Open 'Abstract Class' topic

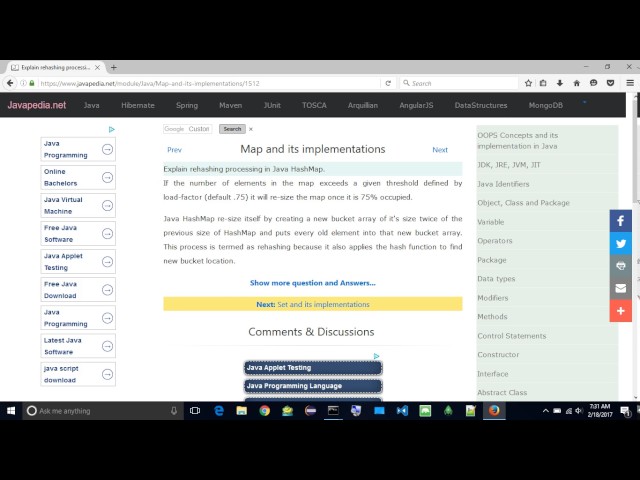[x=502, y=393]
